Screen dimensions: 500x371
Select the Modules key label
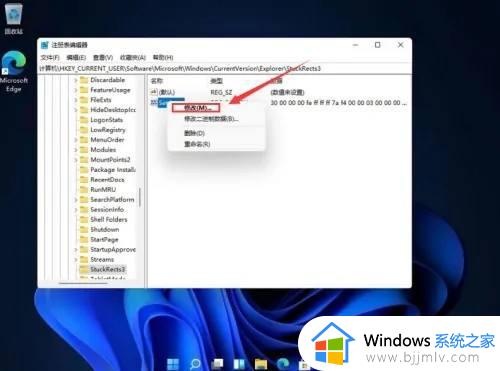pyautogui.click(x=103, y=150)
